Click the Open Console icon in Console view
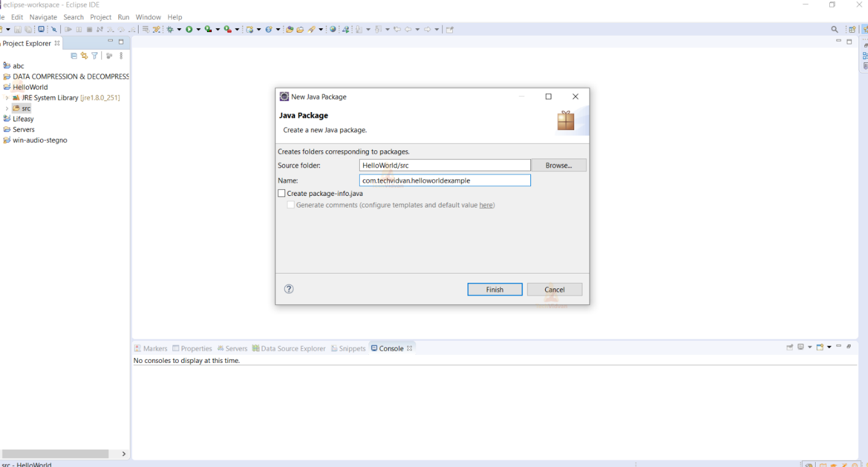Screen dimensions: 868x467 coord(820,347)
